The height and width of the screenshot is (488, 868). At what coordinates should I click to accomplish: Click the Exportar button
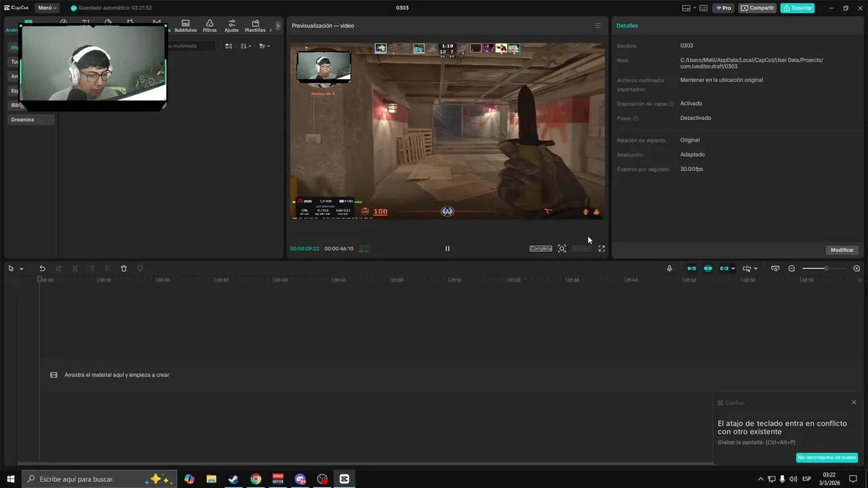click(x=797, y=8)
